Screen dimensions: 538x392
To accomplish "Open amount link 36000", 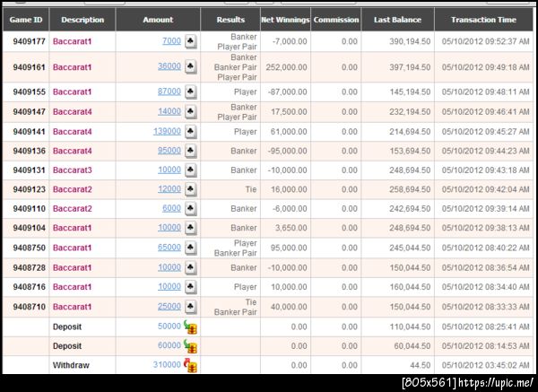I will pyautogui.click(x=169, y=66).
